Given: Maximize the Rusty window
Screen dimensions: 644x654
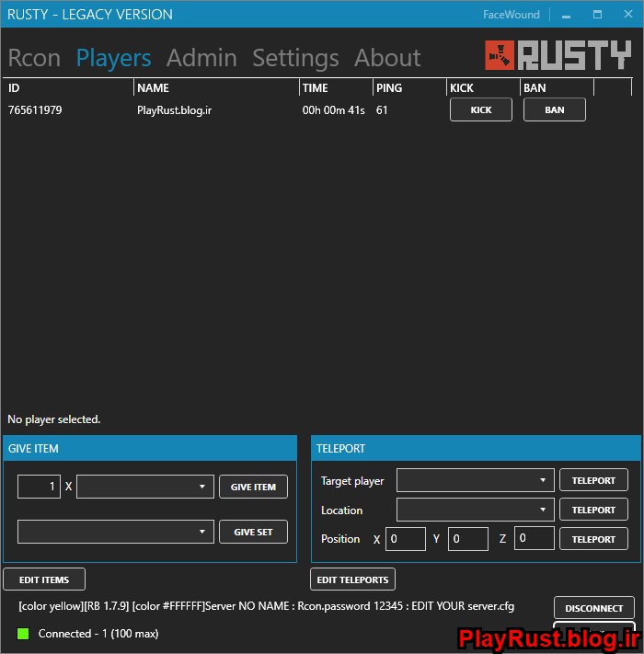Looking at the screenshot, I should coord(597,15).
